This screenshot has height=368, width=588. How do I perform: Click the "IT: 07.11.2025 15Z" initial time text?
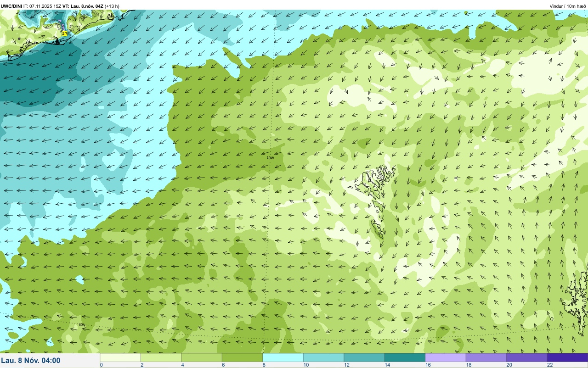(x=43, y=6)
